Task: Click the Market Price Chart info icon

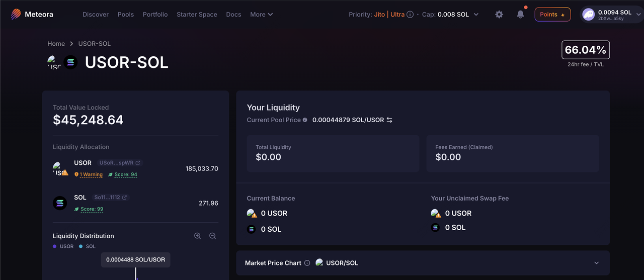Action: pyautogui.click(x=307, y=263)
